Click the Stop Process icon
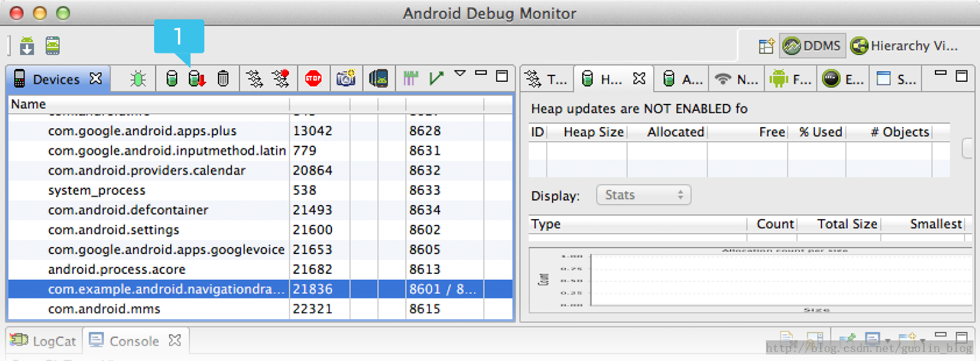This screenshot has height=361, width=980. click(313, 79)
